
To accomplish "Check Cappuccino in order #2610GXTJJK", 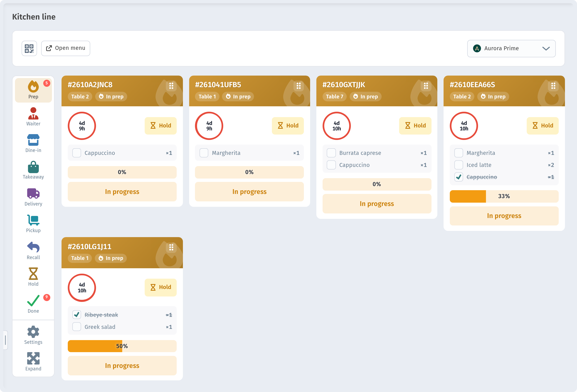I will tap(331, 165).
